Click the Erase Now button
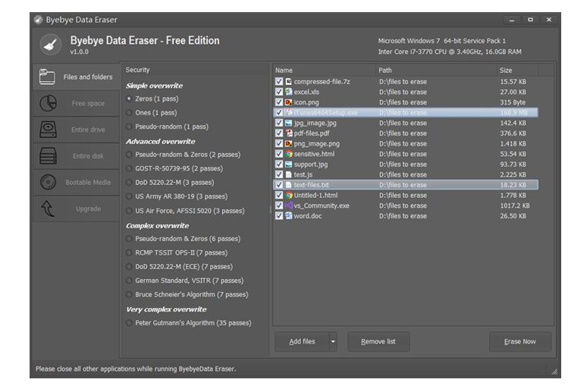The width and height of the screenshot is (587, 392). (x=520, y=341)
